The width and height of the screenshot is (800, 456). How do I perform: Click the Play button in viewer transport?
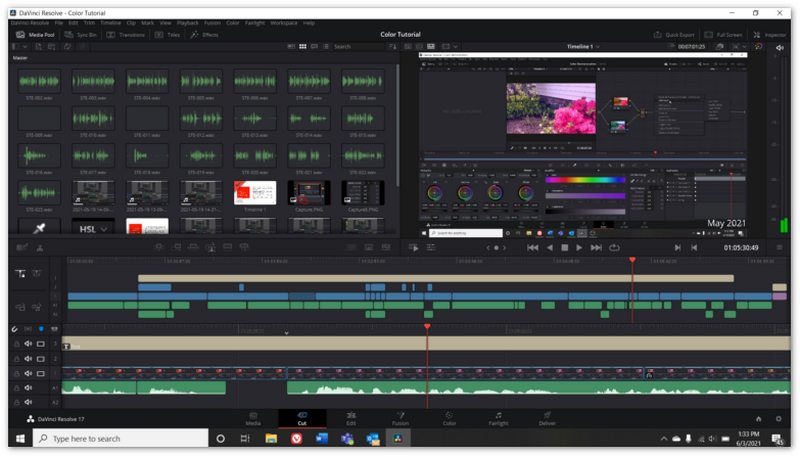580,247
